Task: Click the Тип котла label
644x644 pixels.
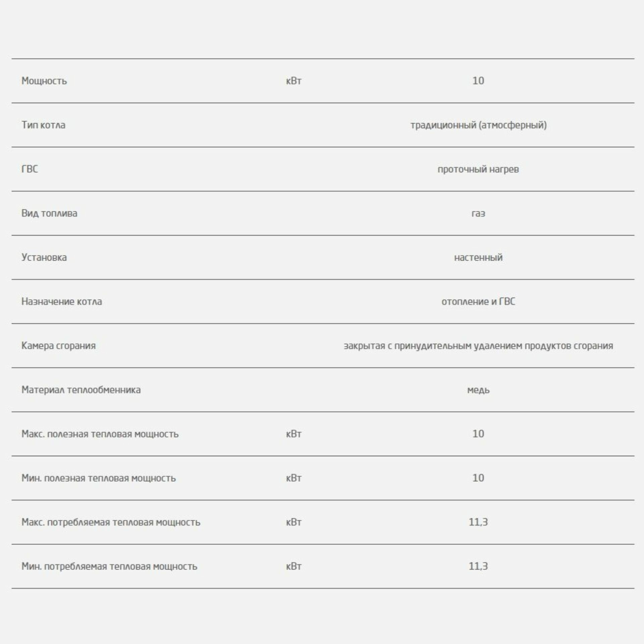Action: (x=43, y=125)
